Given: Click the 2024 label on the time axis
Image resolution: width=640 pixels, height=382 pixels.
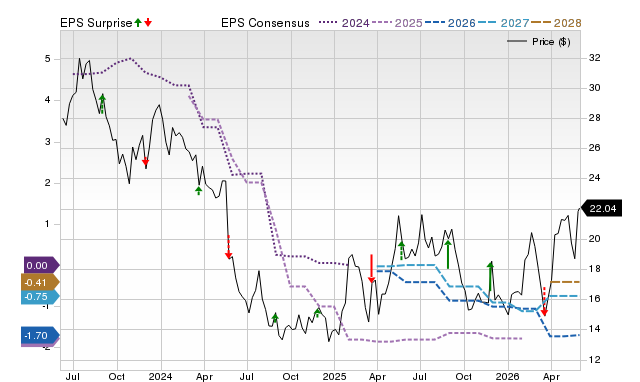Looking at the screenshot, I should [160, 376].
